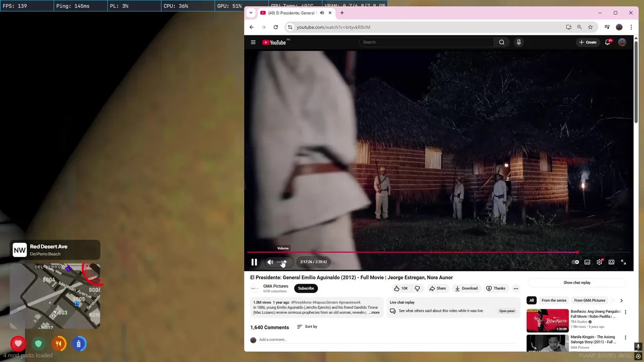Share the video
Screen dimensions: 644x362
pyautogui.click(x=438, y=289)
